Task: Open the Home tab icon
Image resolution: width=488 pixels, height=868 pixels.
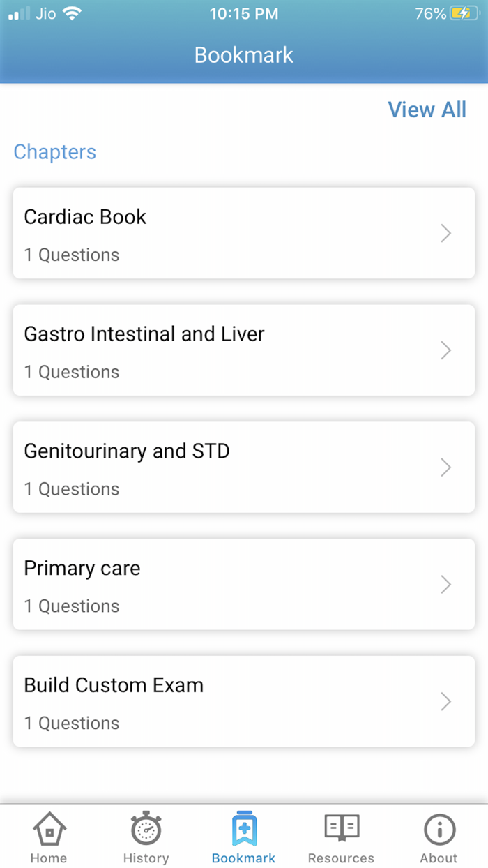Action: tap(48, 830)
